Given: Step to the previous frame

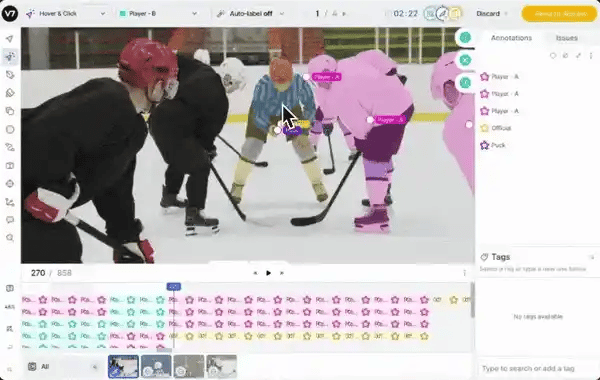Looking at the screenshot, I should click(x=255, y=273).
